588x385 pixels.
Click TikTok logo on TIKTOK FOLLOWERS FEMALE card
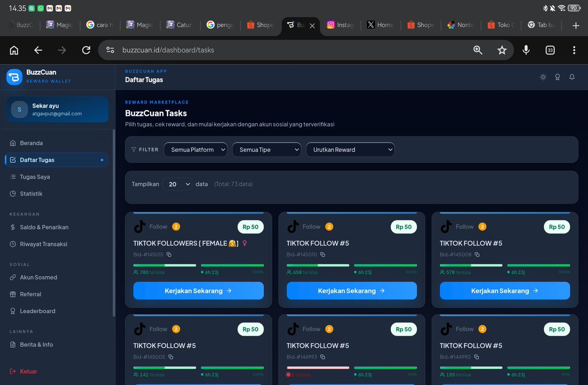[140, 227]
